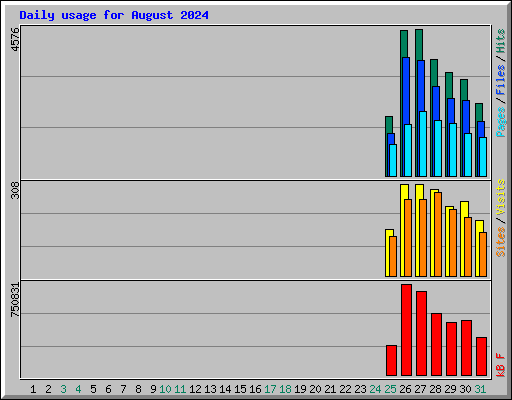
Task: Click the 'Daily usage for August 2024' title
Action: (114, 15)
